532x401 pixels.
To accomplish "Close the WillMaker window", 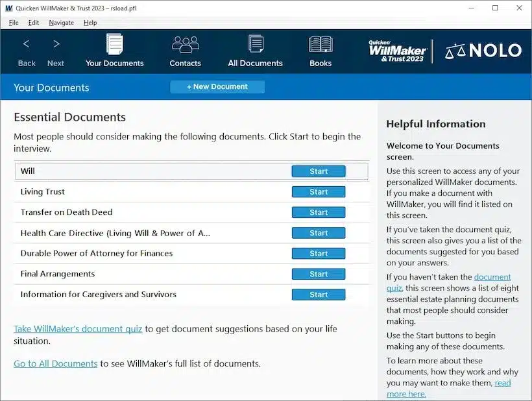I will point(519,8).
